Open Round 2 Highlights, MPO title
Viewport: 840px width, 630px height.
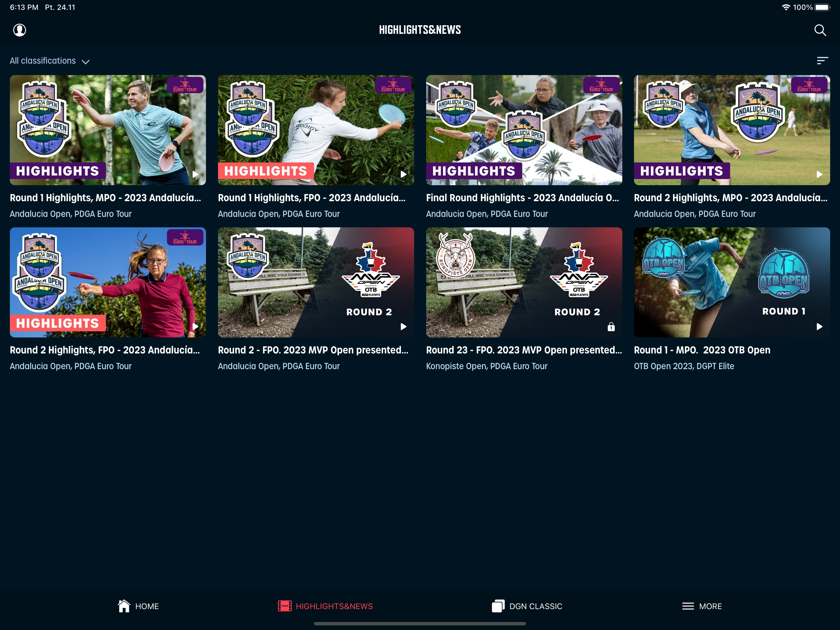(x=730, y=197)
